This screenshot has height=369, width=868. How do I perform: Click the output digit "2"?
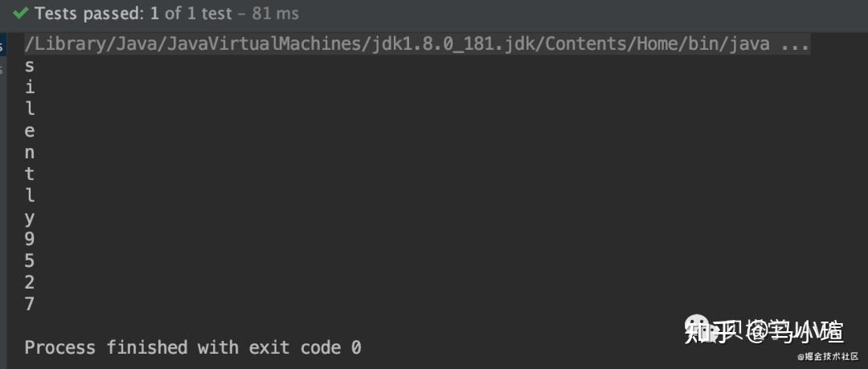pos(30,282)
